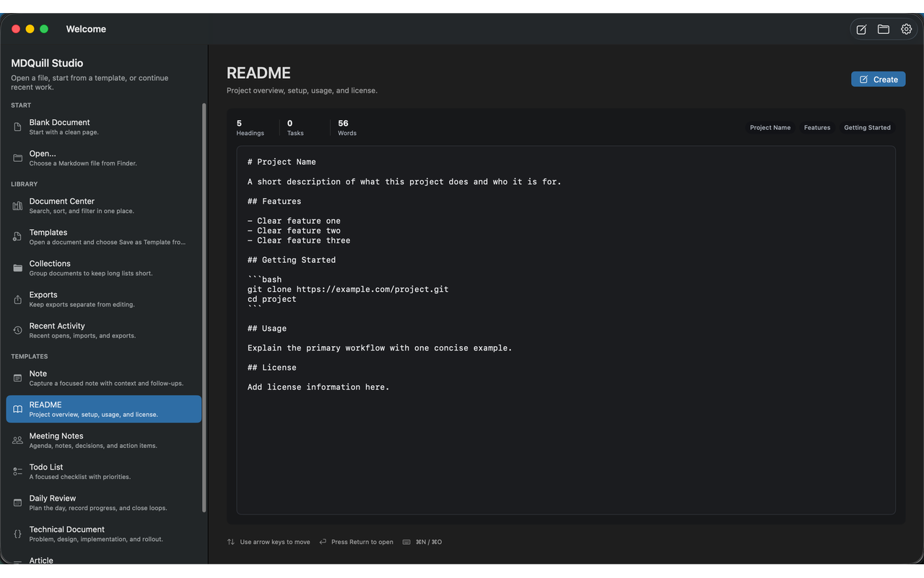Click the open folder icon in title bar
The width and height of the screenshot is (924, 578).
pyautogui.click(x=884, y=30)
